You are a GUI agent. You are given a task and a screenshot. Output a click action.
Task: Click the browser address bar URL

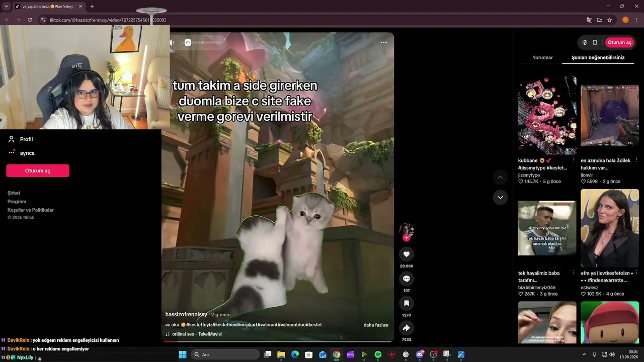point(108,20)
